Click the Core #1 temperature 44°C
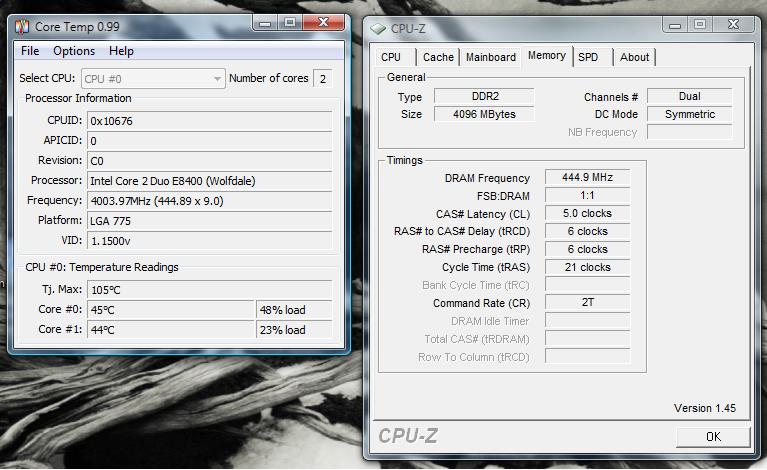The height and width of the screenshot is (470, 767). [x=171, y=330]
